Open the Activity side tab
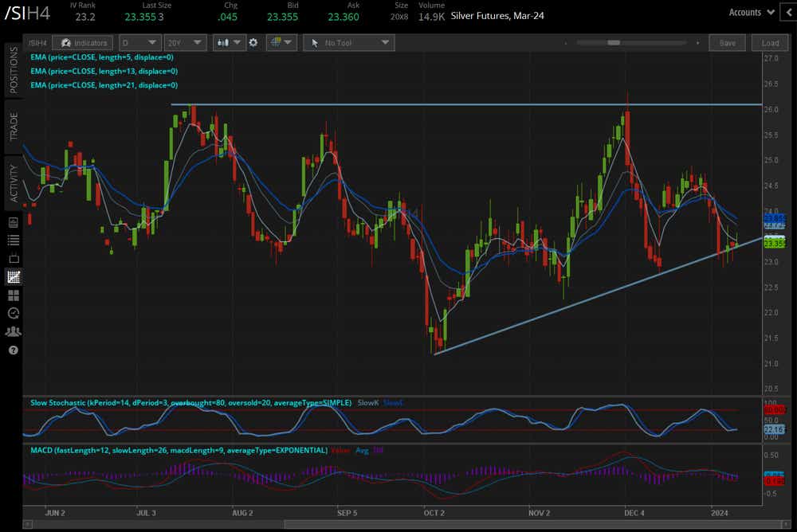The height and width of the screenshot is (532, 797). tap(13, 182)
